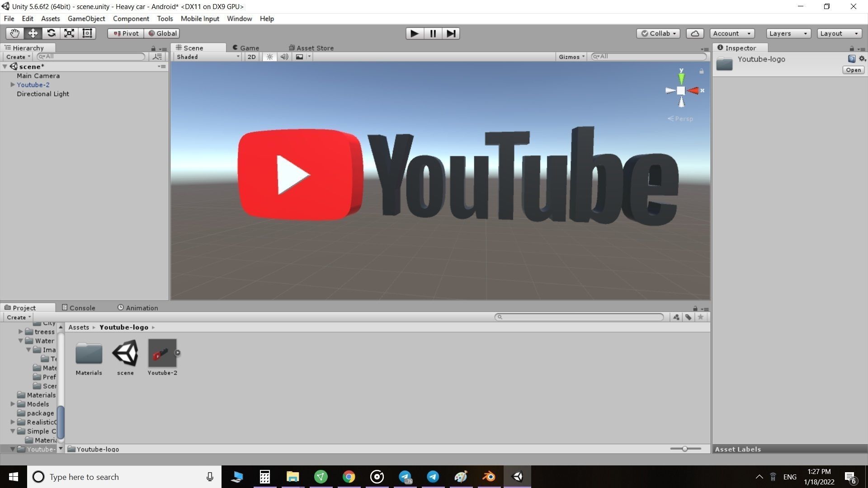The image size is (868, 488).
Task: Toggle scene effects image button
Action: coord(299,57)
